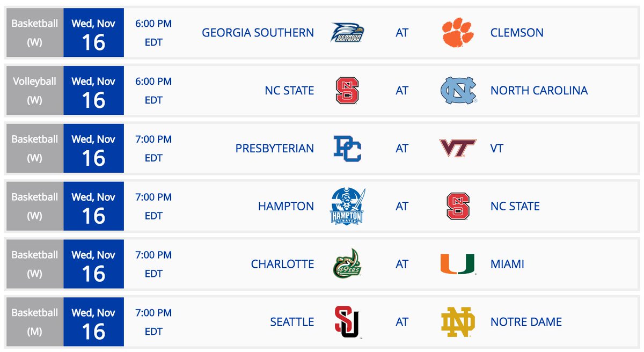
Task: Click the Virginia Tech VT logo
Action: pyautogui.click(x=458, y=149)
